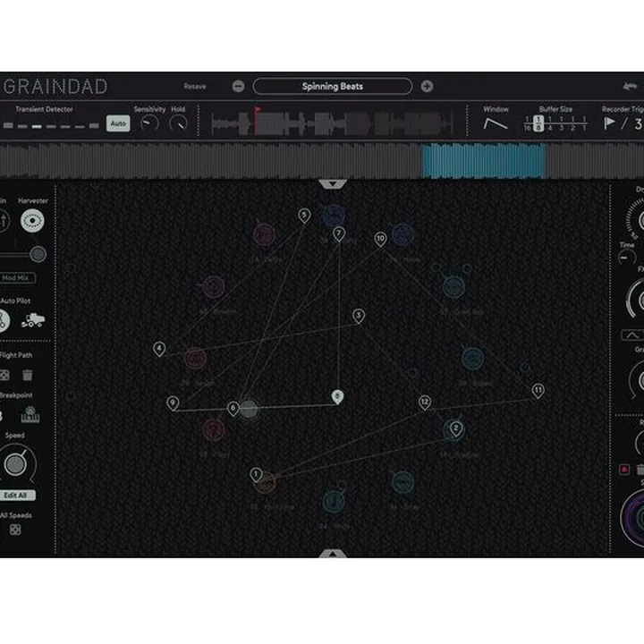Click the GRAINDAD logo
The width and height of the screenshot is (644, 644).
tap(55, 86)
